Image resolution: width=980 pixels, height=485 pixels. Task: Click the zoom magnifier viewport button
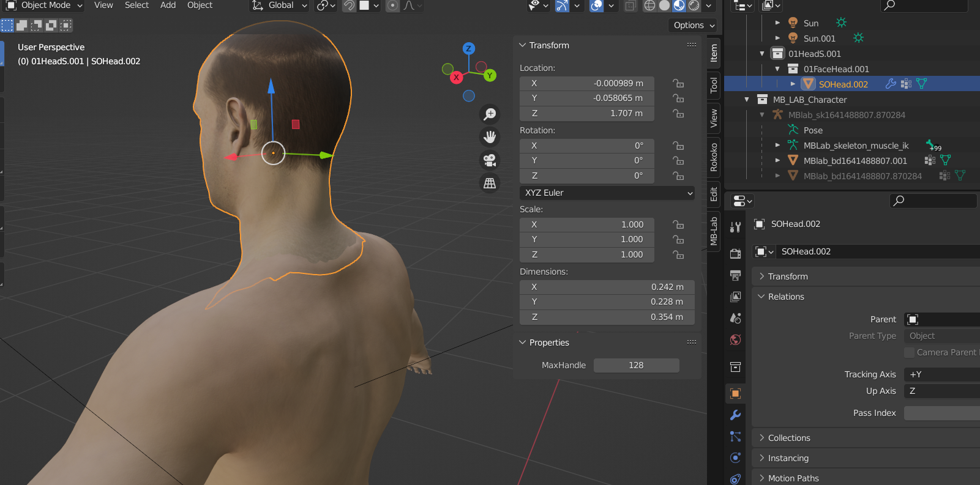490,114
